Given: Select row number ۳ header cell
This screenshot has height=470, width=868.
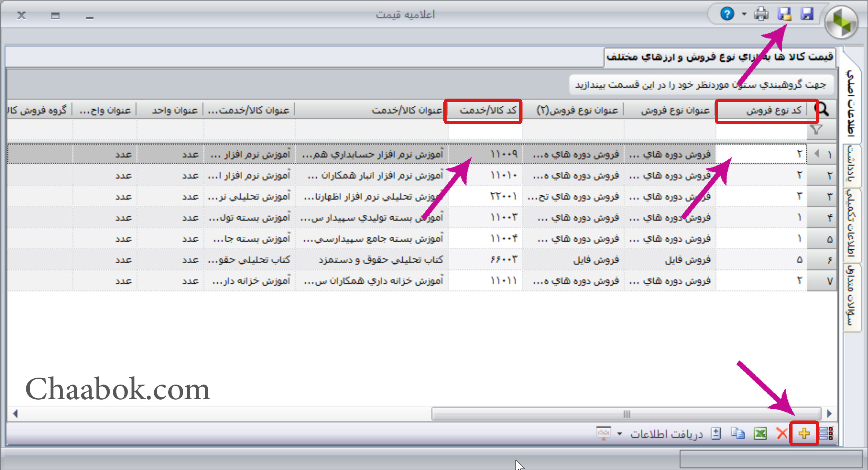Looking at the screenshot, I should click(822, 197).
